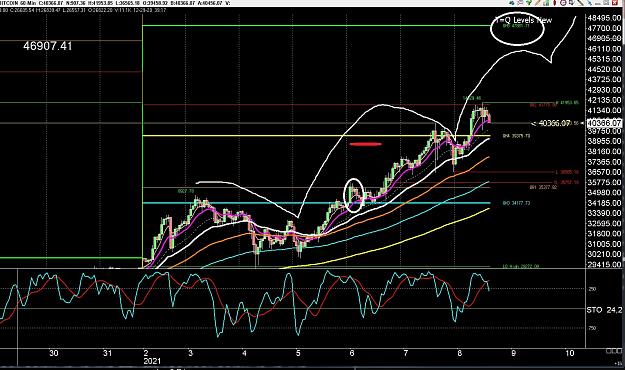Click the binoculars search icon in top toolbar
Viewport: 625px width, 370px height.
click(x=512, y=3)
